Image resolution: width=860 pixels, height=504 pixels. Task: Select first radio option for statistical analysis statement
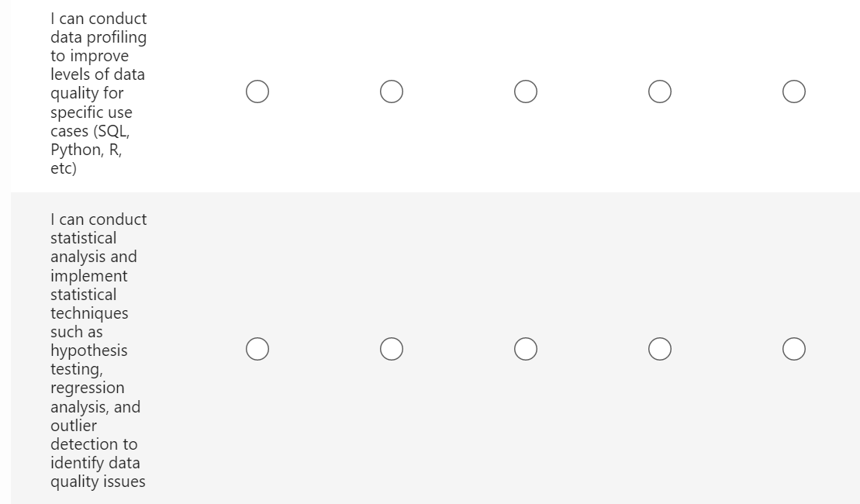click(257, 349)
